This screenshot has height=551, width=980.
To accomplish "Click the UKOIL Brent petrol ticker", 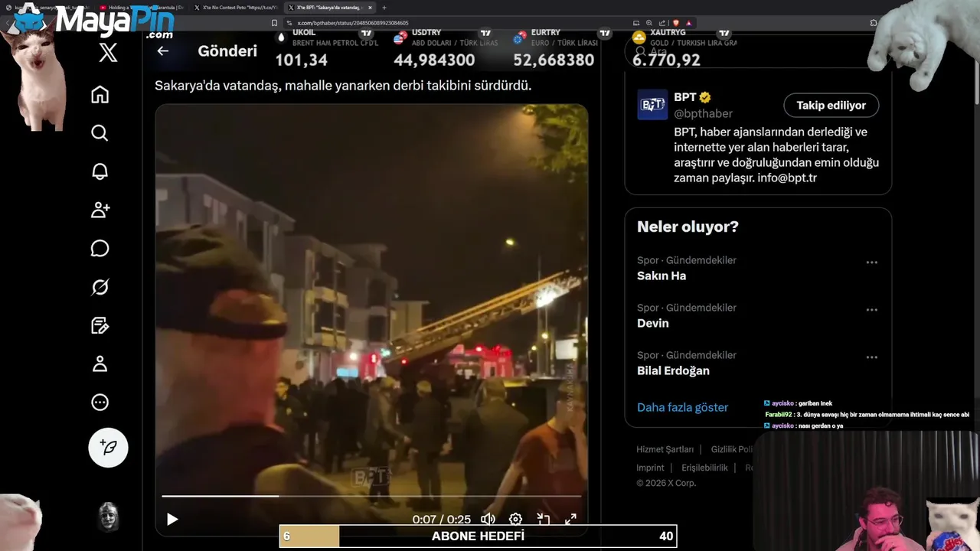I will click(328, 49).
